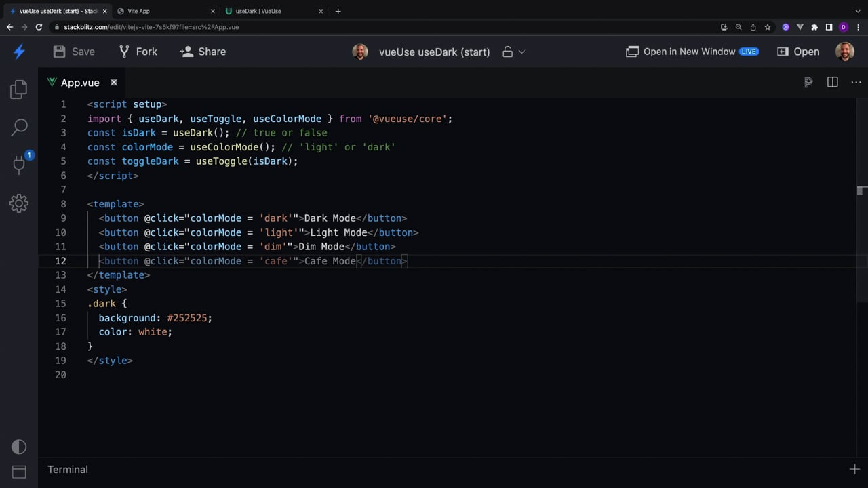Click project title vueUse useDark (start)
Image resolution: width=868 pixels, height=488 pixels.
[x=435, y=52]
